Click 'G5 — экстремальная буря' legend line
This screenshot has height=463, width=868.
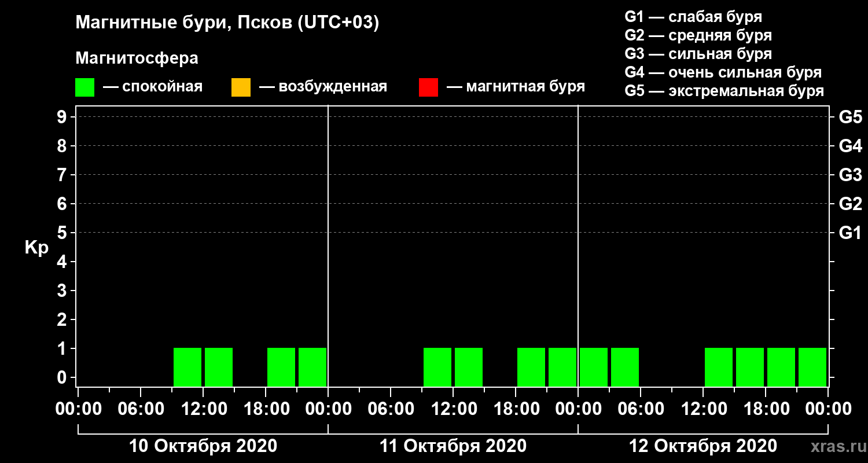[724, 91]
